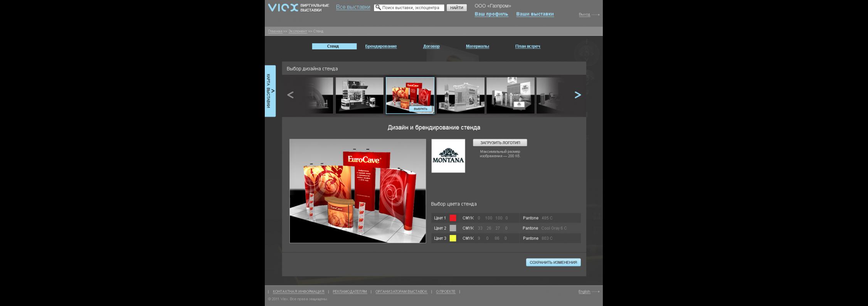Click the large EuroCave stand preview
The height and width of the screenshot is (306, 868).
358,191
